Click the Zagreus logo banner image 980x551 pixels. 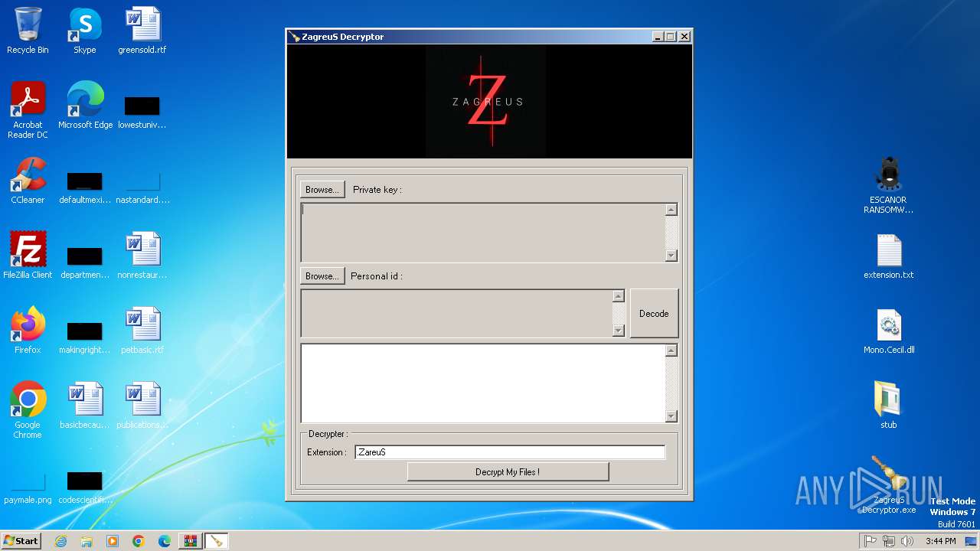(x=489, y=101)
